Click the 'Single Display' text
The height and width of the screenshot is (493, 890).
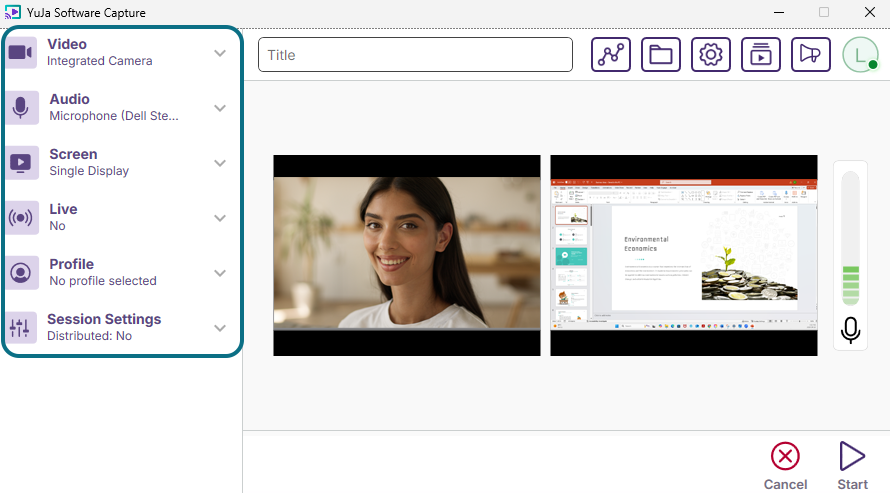click(x=89, y=171)
